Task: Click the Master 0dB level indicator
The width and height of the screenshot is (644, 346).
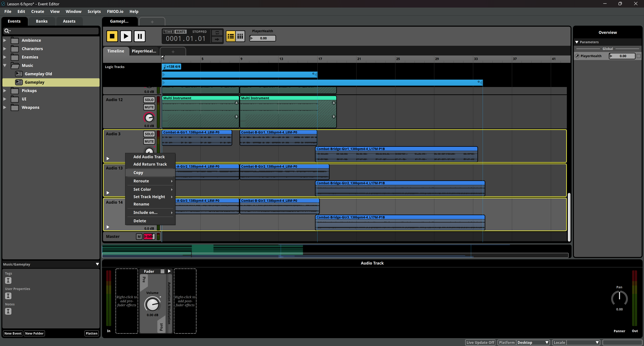Action: click(149, 237)
